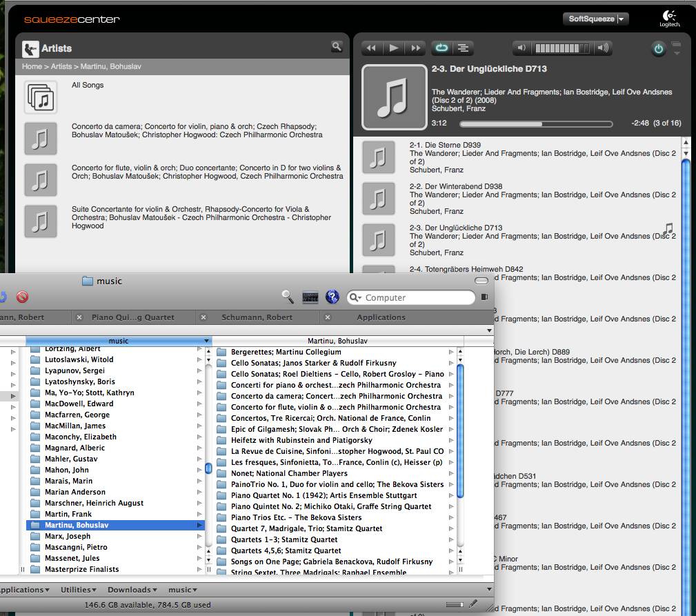
Task: Click the volume down speaker icon
Action: click(x=522, y=48)
